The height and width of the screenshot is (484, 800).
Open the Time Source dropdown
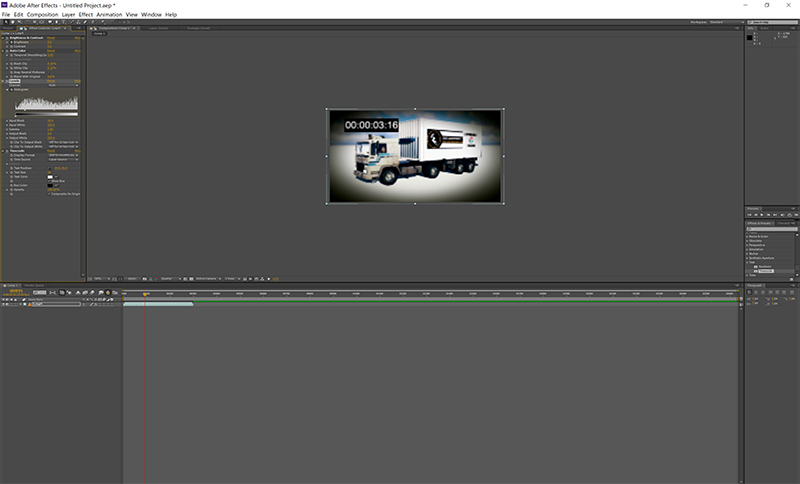point(63,160)
